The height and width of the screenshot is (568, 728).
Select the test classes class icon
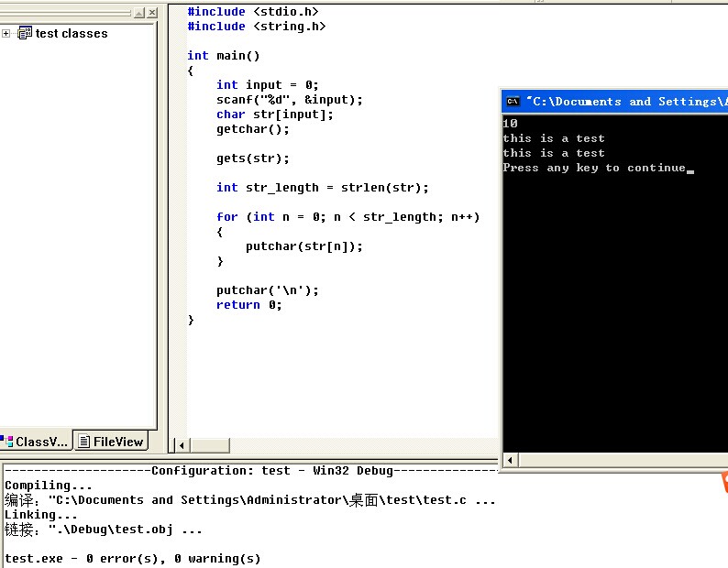[25, 33]
